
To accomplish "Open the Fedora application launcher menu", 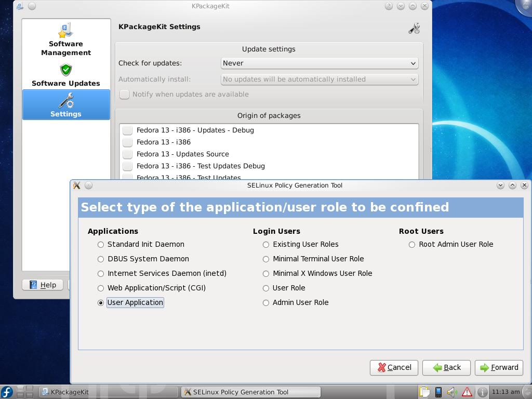I will point(7,392).
